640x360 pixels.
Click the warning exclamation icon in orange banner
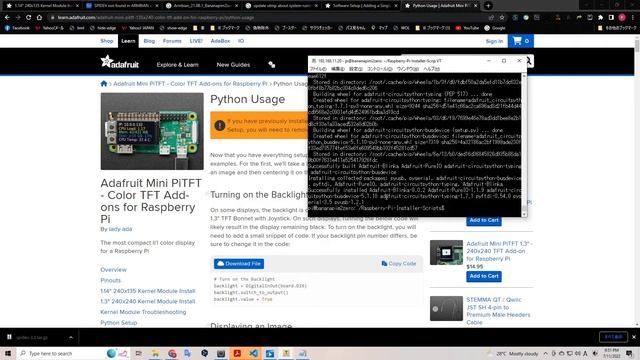tap(220, 125)
